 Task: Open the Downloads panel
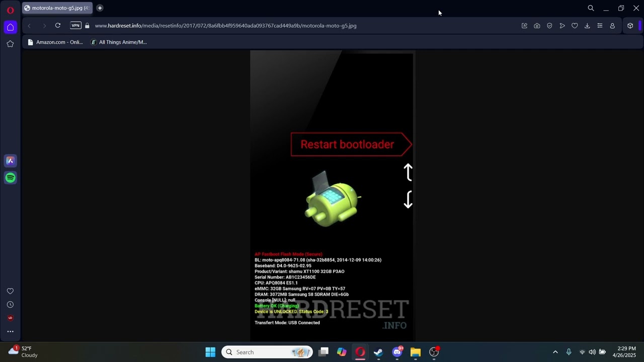(587, 26)
